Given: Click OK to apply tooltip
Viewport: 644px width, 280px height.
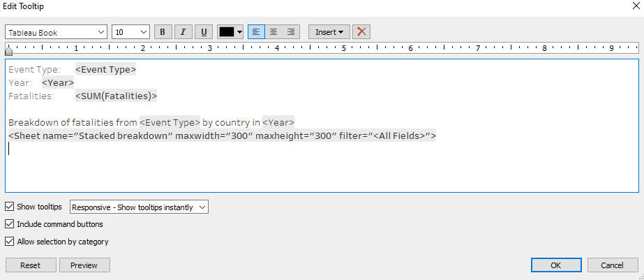Looking at the screenshot, I should 555,265.
